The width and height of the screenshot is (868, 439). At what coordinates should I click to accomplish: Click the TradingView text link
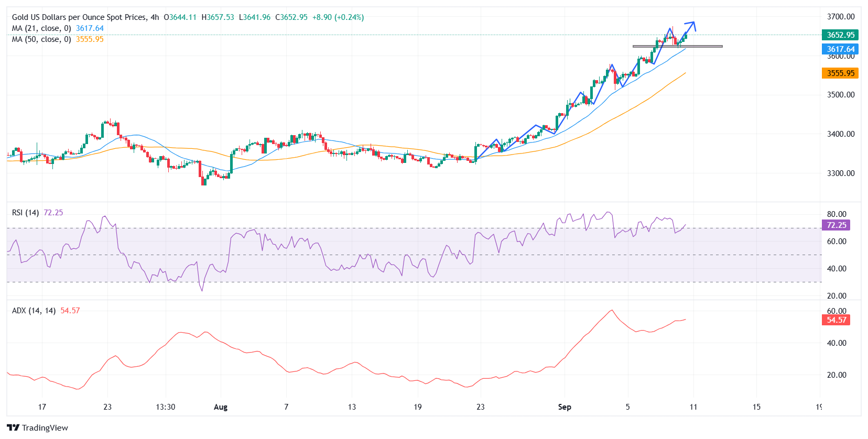coord(45,428)
